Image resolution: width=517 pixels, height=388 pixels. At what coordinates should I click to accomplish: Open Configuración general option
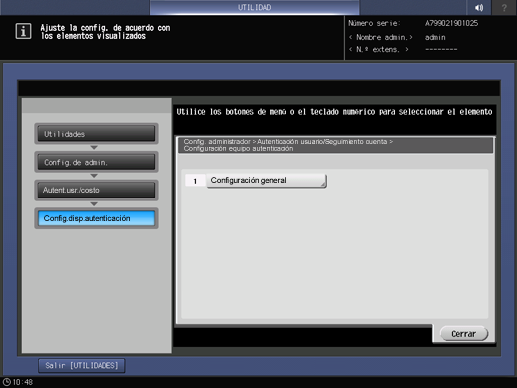pos(266,181)
